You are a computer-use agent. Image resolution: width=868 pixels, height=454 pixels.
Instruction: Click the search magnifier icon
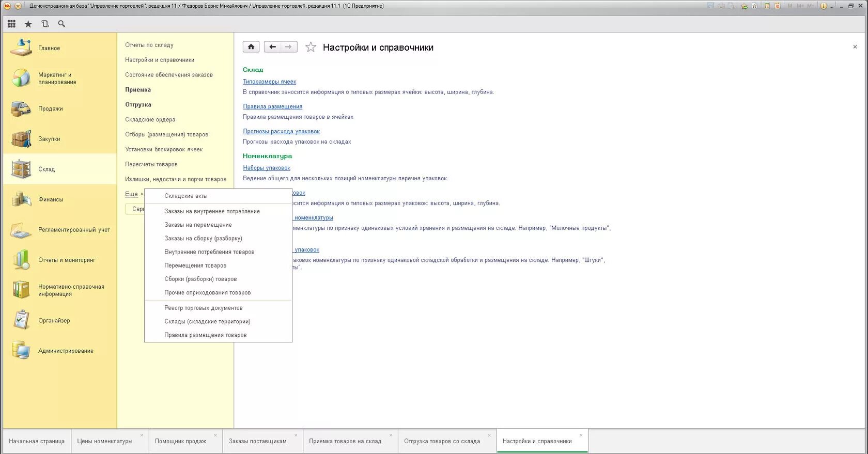click(x=61, y=24)
